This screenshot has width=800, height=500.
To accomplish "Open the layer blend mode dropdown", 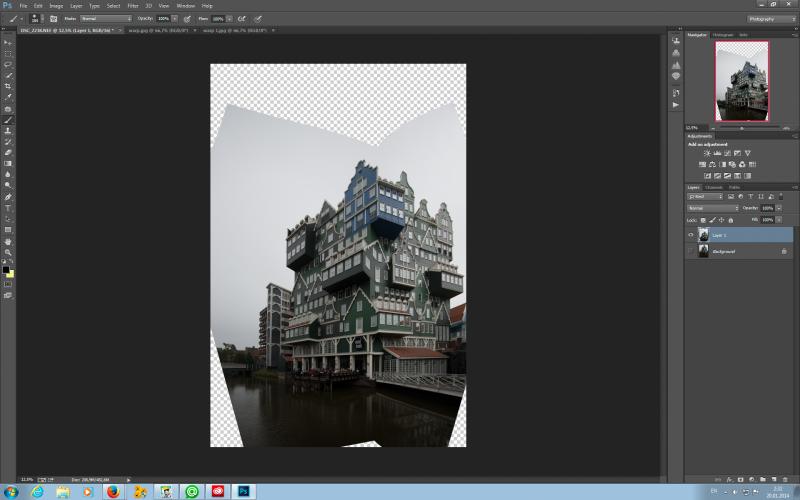I will (x=712, y=208).
